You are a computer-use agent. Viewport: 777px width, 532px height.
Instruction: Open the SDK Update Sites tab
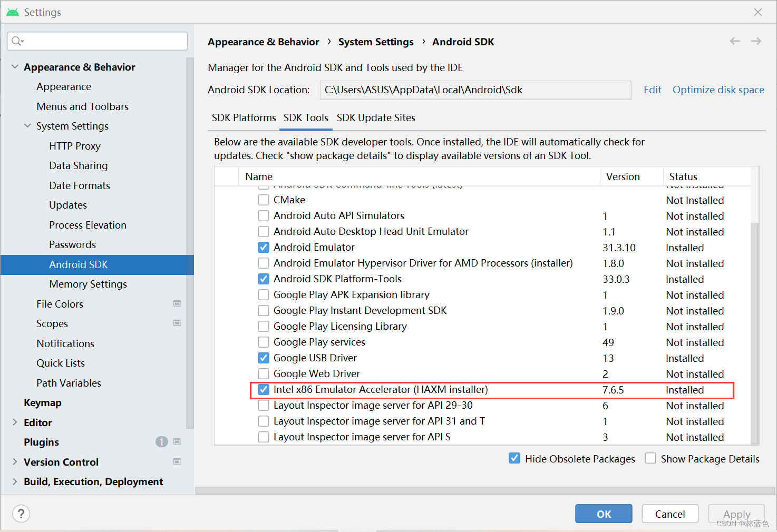click(x=376, y=117)
